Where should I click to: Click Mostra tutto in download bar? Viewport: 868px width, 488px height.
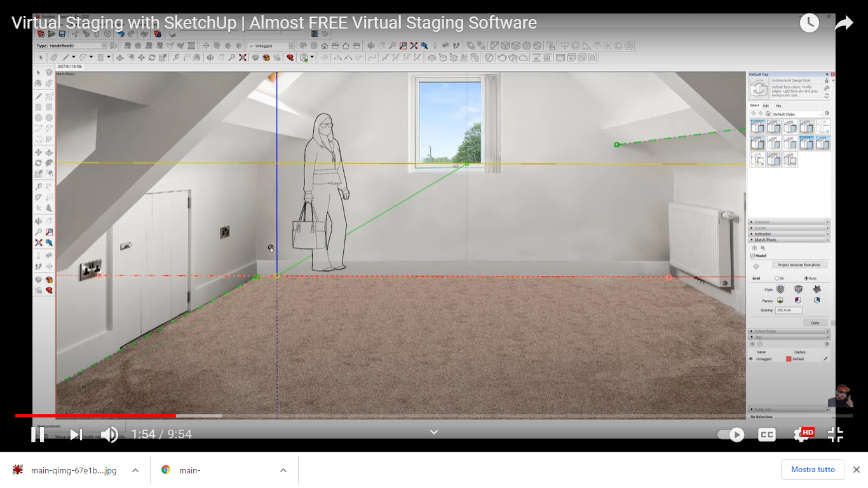[x=813, y=470]
